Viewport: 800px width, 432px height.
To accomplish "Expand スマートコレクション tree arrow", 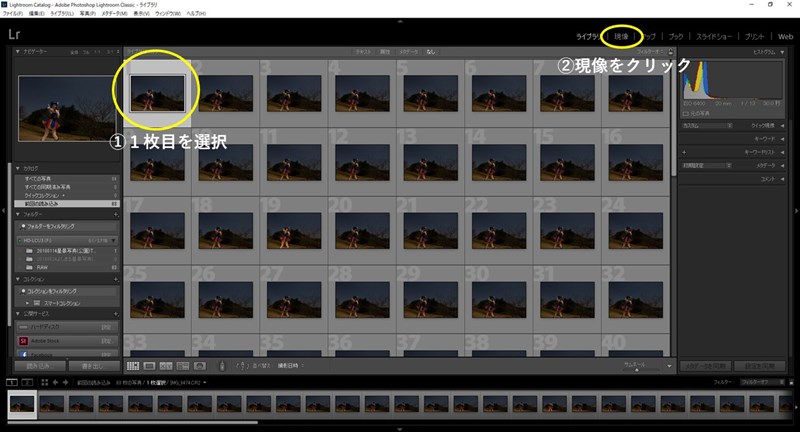I will [28, 303].
